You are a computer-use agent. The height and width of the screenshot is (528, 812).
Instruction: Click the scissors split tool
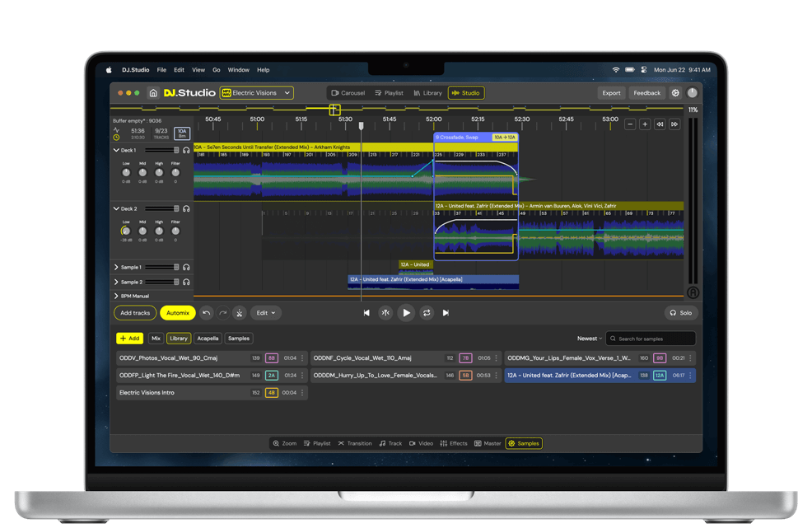click(239, 313)
